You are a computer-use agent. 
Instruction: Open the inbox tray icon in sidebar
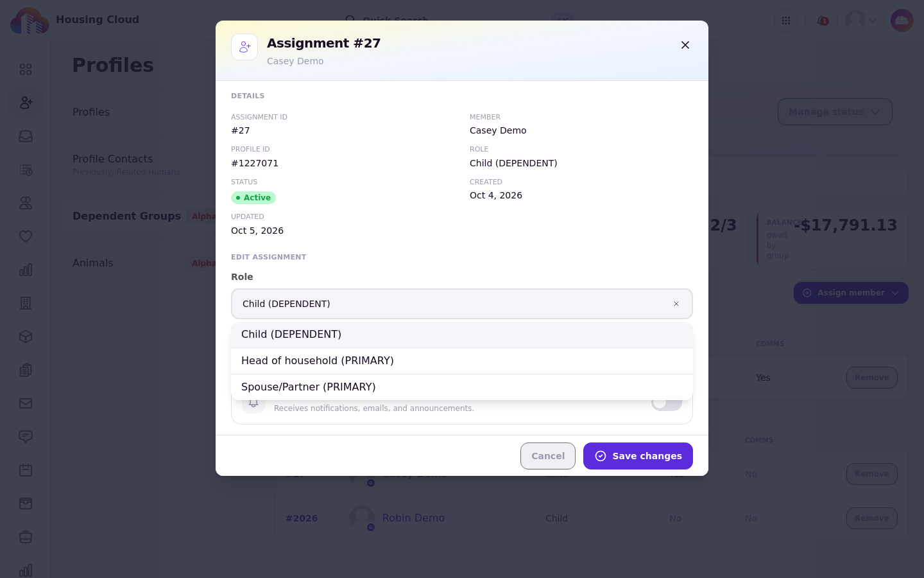click(26, 136)
